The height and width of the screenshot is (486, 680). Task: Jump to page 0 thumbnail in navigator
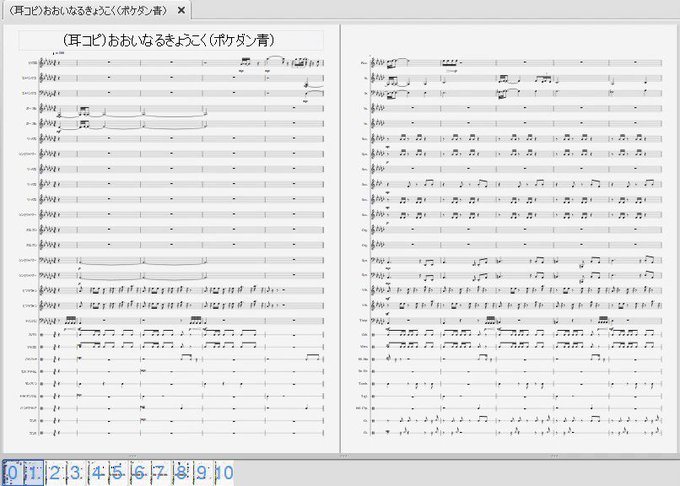12,473
